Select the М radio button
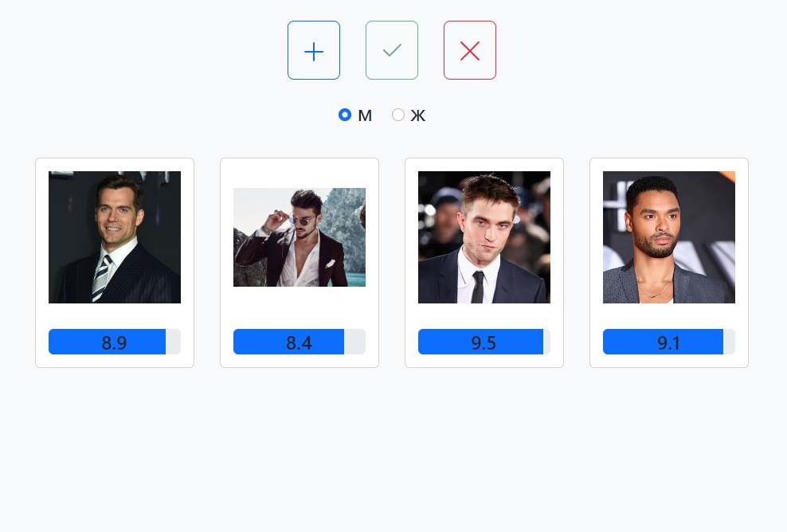This screenshot has width=787, height=532. coord(345,115)
